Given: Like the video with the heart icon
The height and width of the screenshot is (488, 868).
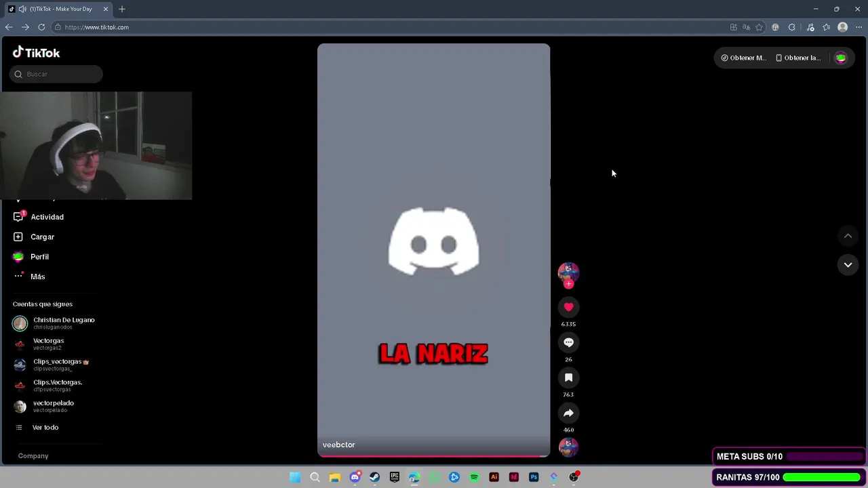Looking at the screenshot, I should pyautogui.click(x=568, y=307).
